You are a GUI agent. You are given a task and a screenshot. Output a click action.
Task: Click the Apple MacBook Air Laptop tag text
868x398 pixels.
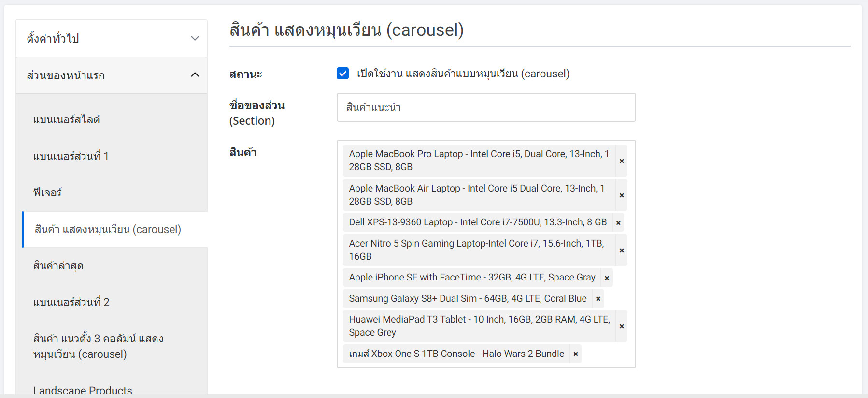[x=477, y=195]
